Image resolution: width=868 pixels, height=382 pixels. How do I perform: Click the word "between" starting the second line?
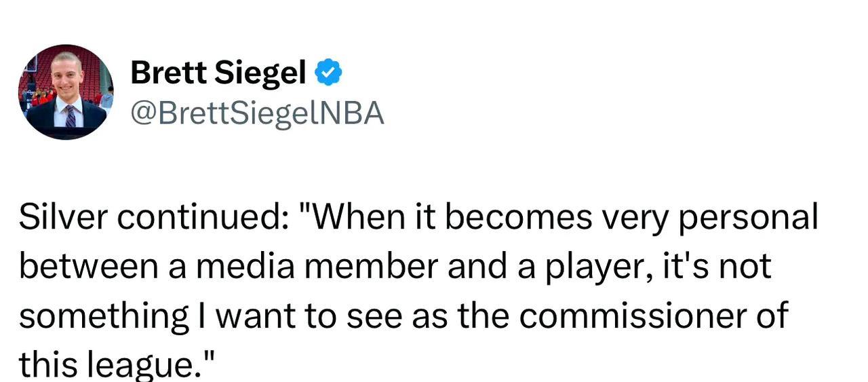pos(83,267)
